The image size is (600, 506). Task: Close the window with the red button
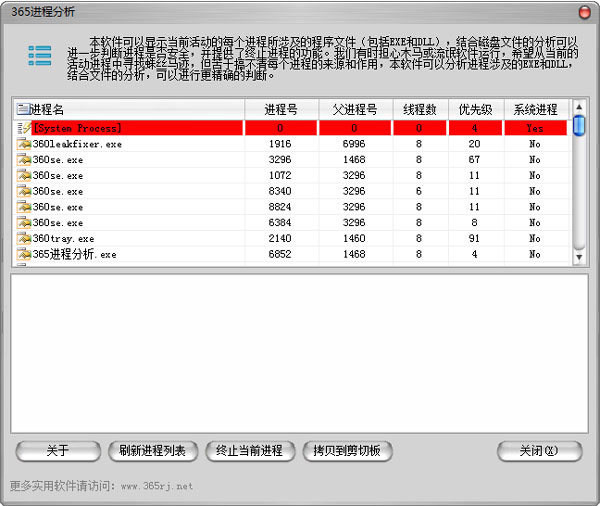[584, 13]
